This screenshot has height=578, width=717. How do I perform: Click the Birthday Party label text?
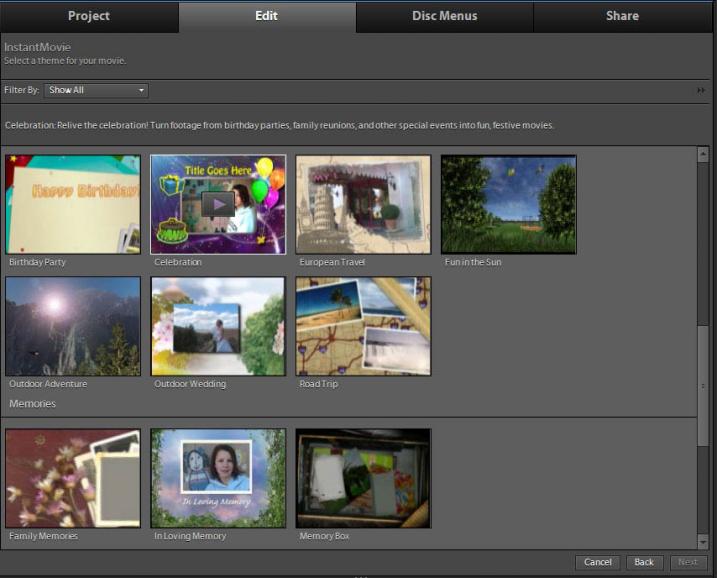click(37, 262)
